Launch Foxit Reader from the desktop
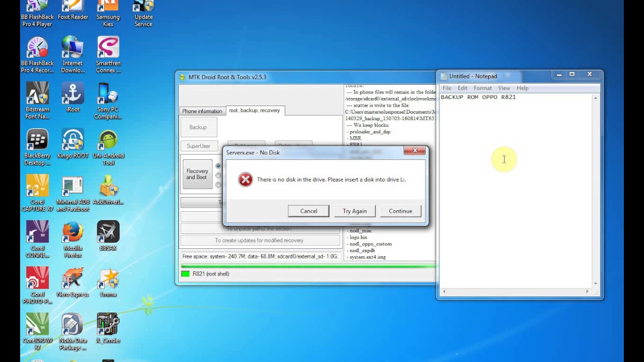 [72, 11]
